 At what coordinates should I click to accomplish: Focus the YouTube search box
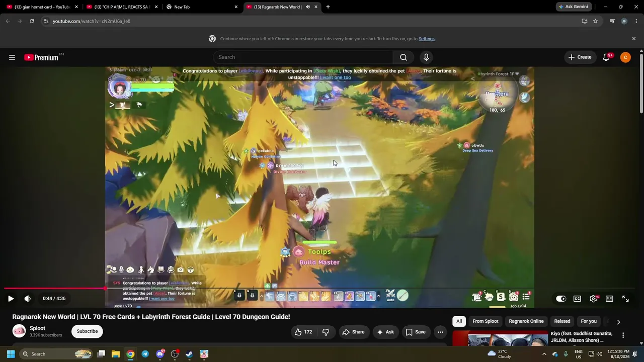(303, 57)
